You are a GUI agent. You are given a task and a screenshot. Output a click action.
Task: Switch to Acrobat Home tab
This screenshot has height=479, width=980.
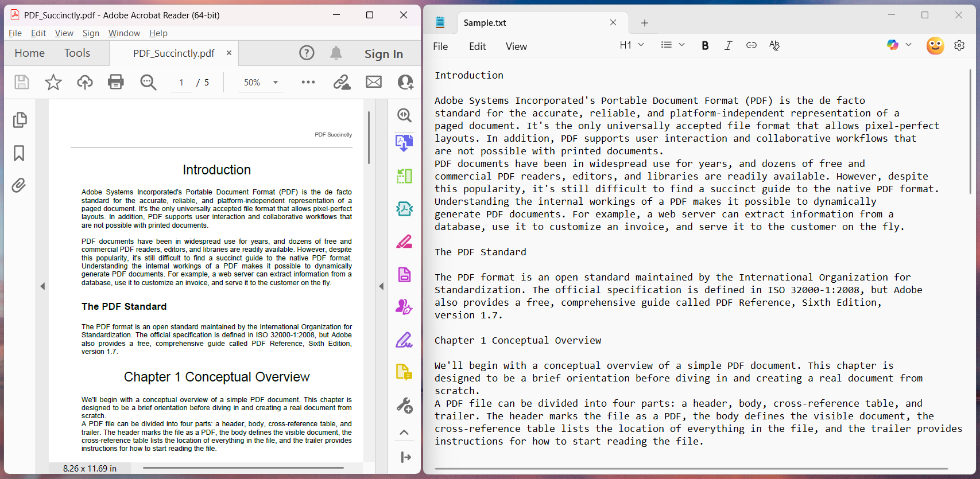pyautogui.click(x=30, y=53)
